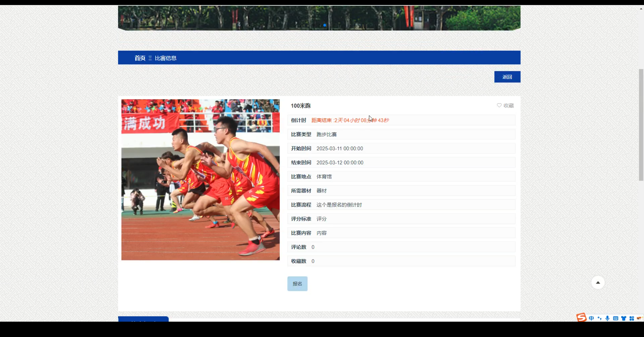Click the scrollbar up arrow

click(641, 9)
